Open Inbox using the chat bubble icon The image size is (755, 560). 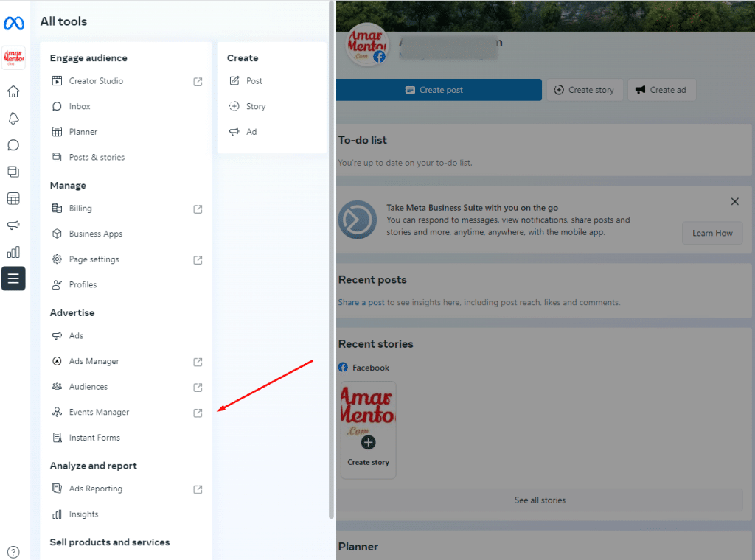(x=13, y=145)
